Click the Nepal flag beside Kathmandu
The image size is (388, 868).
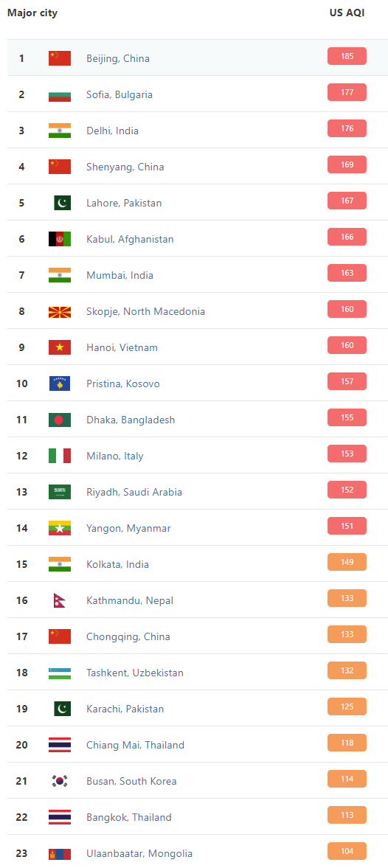click(59, 600)
